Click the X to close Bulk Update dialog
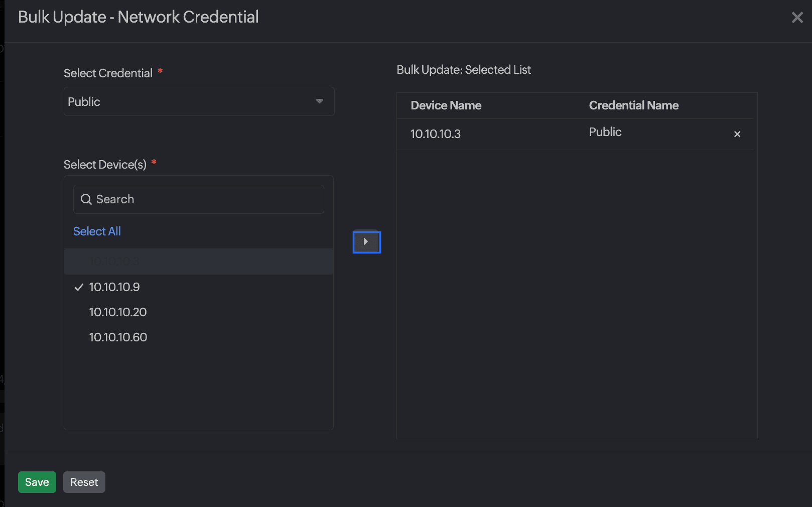This screenshot has height=507, width=812. 797,18
